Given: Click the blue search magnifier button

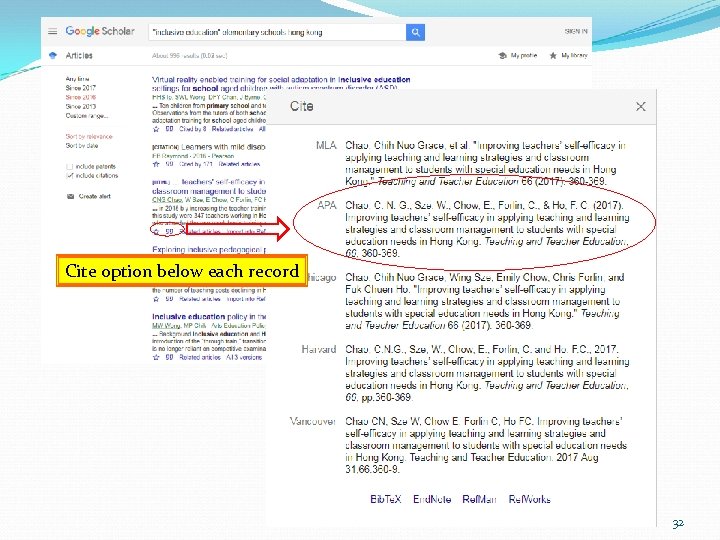Looking at the screenshot, I should click(x=415, y=32).
